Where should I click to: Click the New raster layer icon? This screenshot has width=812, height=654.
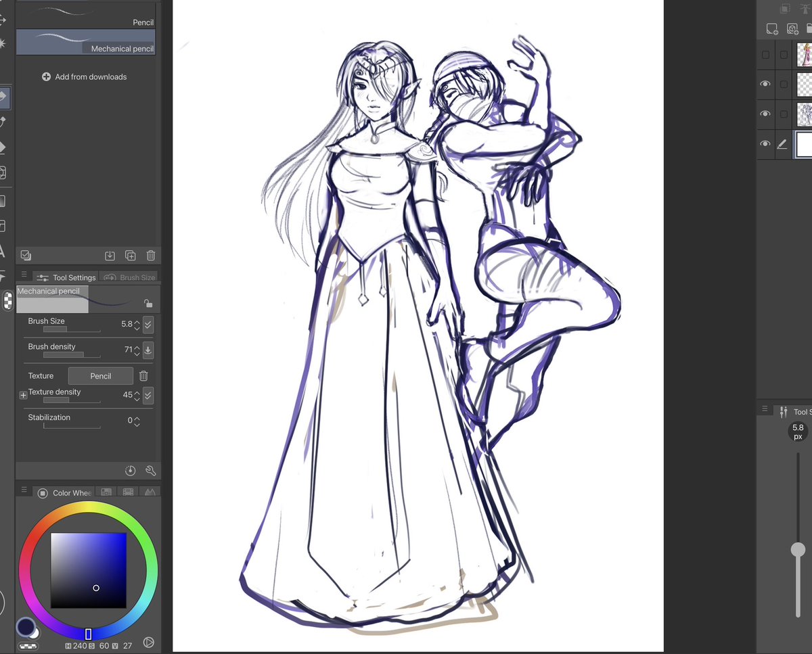[771, 28]
